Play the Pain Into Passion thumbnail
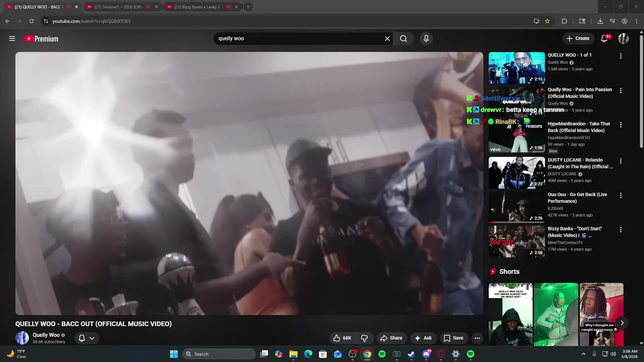The height and width of the screenshot is (362, 644). pos(517,102)
